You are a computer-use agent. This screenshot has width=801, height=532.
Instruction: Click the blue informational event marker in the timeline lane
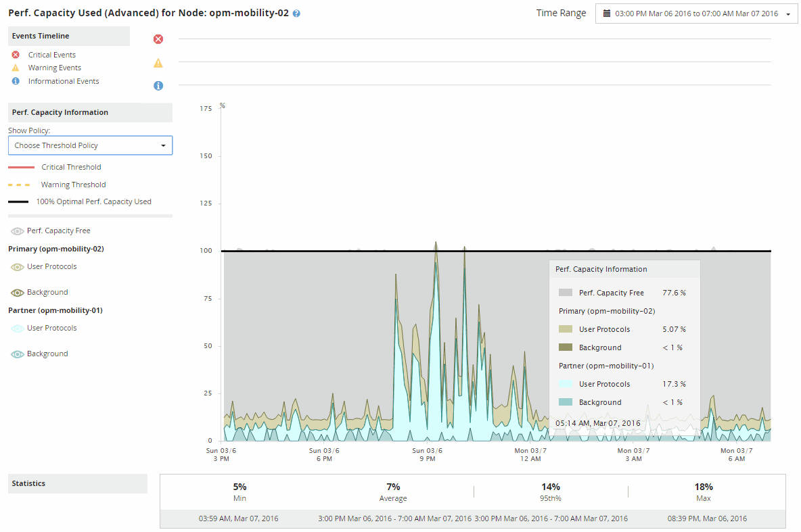click(x=158, y=86)
